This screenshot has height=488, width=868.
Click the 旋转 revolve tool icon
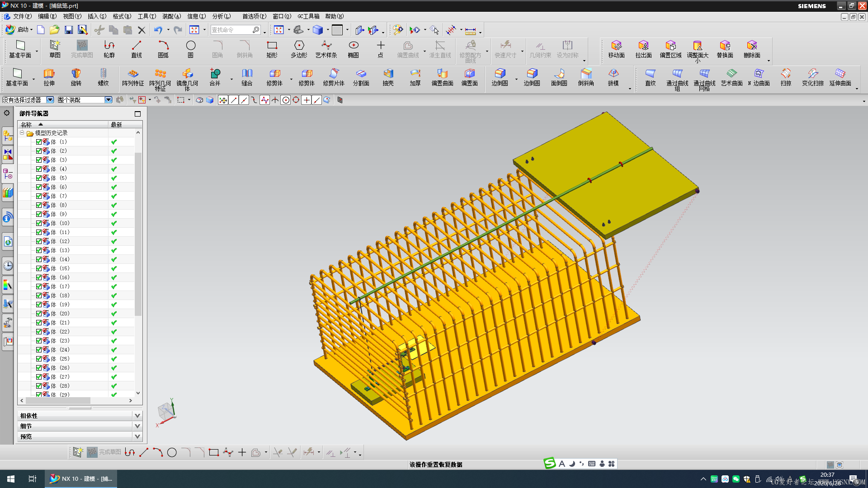[x=76, y=73]
